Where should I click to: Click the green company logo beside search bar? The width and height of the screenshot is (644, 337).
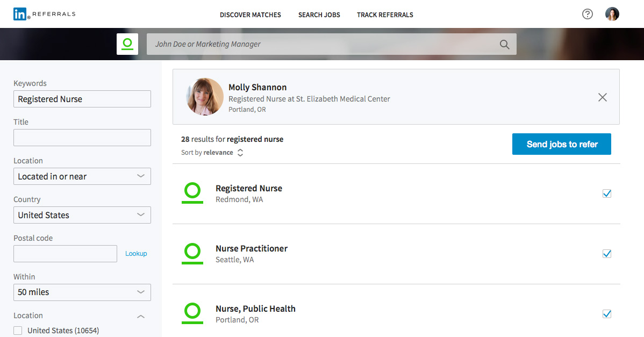(127, 44)
